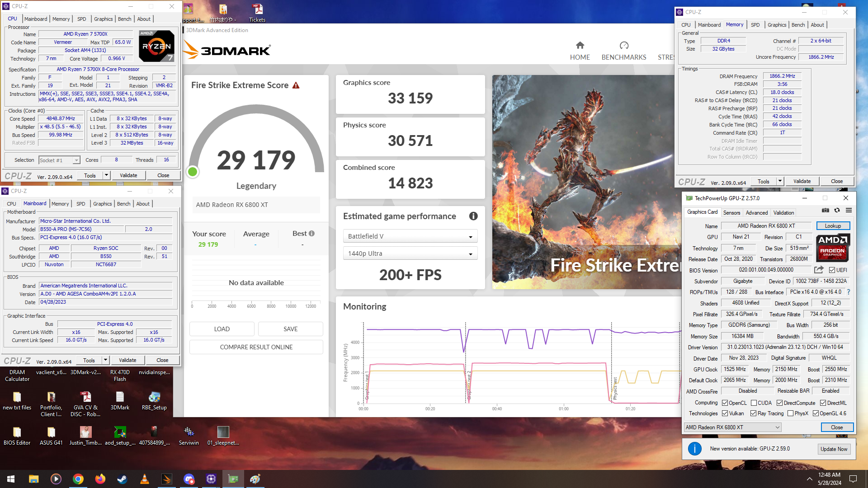
Task: Toggle the OpenGL 4.6 checkbox
Action: pyautogui.click(x=816, y=413)
